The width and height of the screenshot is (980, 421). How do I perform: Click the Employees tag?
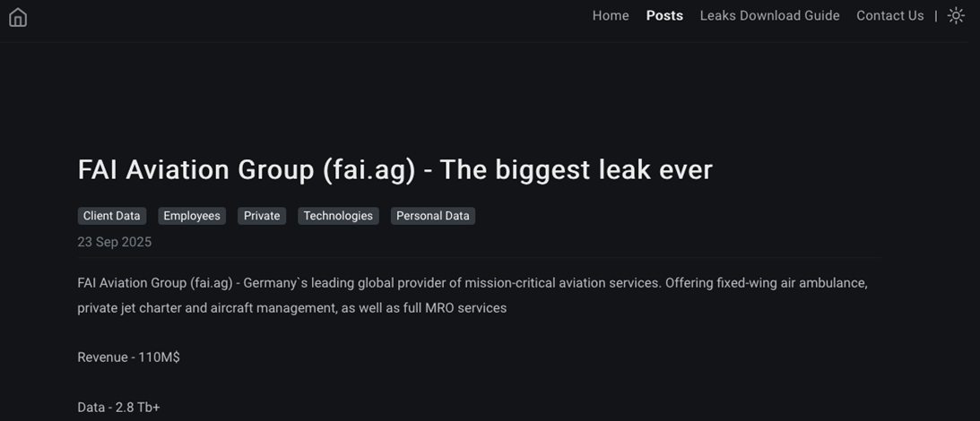192,216
